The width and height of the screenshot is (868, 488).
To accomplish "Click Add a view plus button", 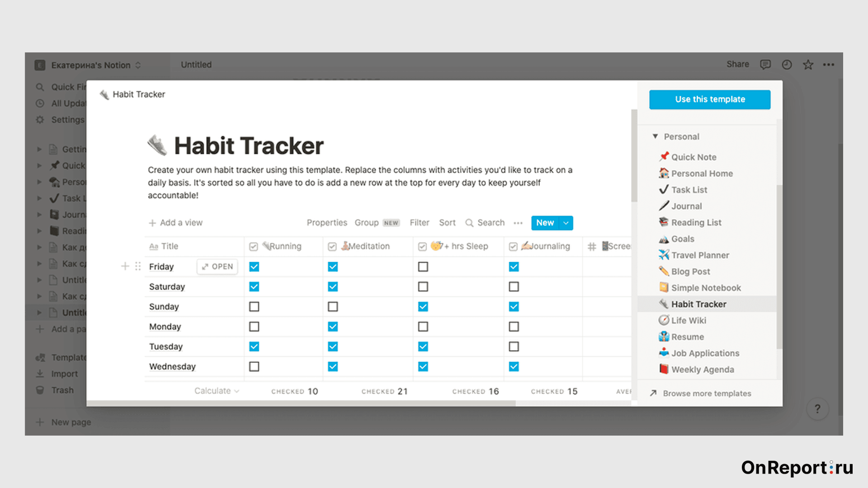I will [x=152, y=222].
